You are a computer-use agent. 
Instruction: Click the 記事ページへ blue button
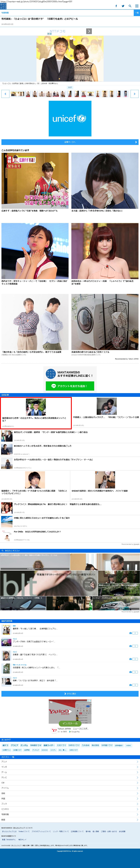pos(70,142)
